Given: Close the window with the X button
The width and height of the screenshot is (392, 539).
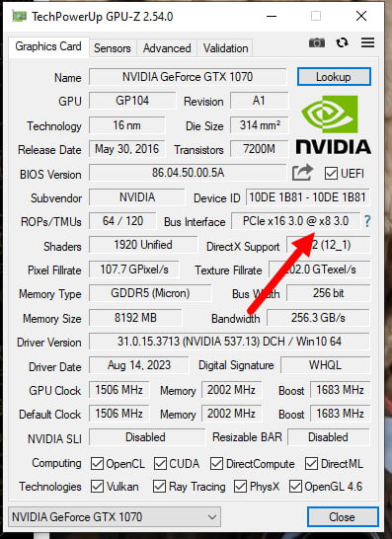Looking at the screenshot, I should pos(361,16).
